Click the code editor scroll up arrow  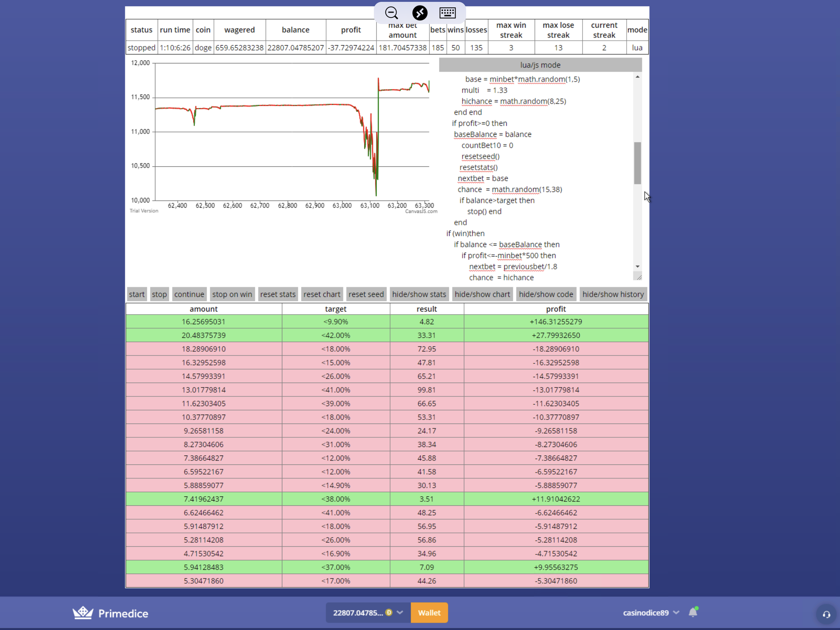[x=638, y=77]
